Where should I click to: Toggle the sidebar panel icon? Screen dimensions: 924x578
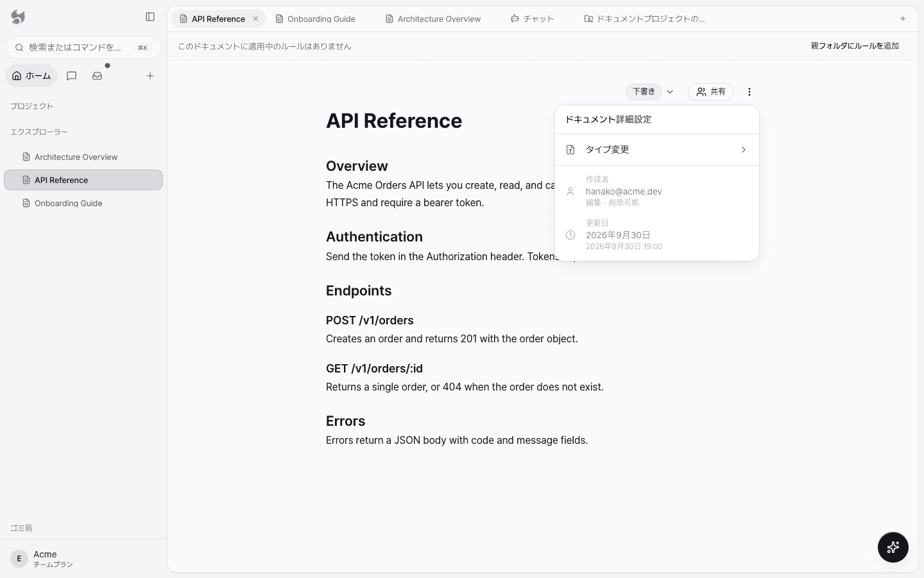[150, 17]
